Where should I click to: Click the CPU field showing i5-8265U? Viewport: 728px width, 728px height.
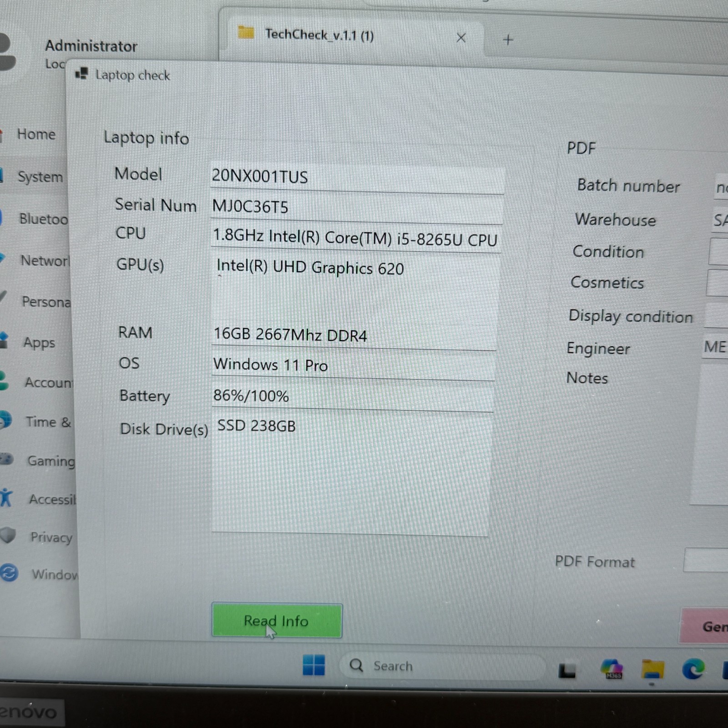coord(356,238)
